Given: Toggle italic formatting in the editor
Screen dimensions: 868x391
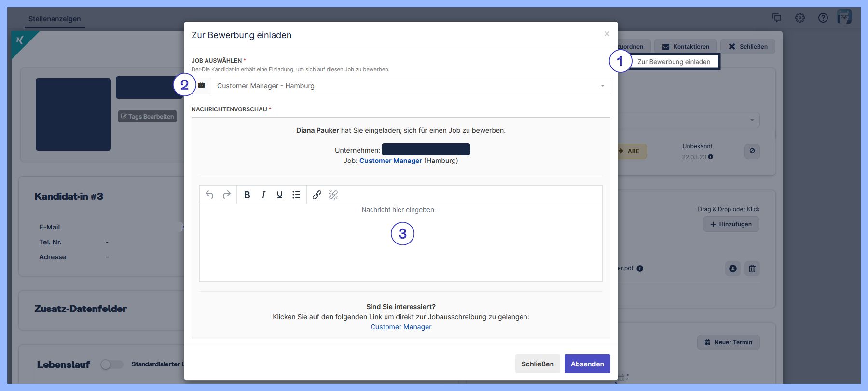Looking at the screenshot, I should tap(263, 195).
